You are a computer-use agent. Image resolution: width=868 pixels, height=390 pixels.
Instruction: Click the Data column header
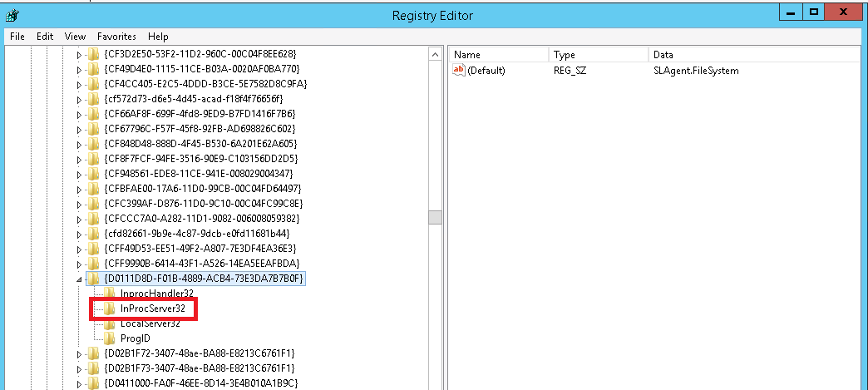(748, 54)
